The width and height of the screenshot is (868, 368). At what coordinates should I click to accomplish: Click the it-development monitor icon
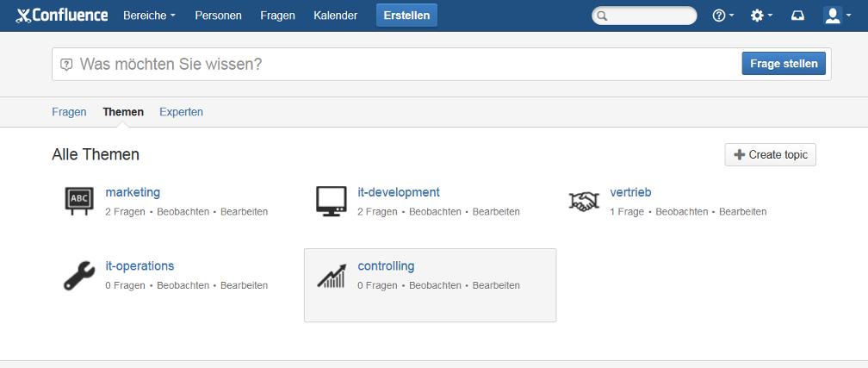point(331,200)
